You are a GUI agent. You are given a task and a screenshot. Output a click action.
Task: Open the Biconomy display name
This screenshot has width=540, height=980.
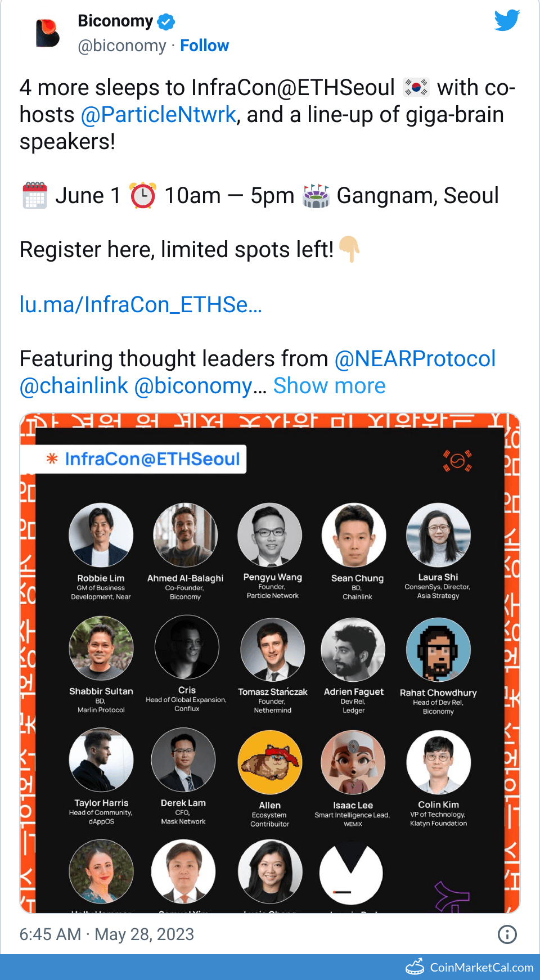pos(115,21)
